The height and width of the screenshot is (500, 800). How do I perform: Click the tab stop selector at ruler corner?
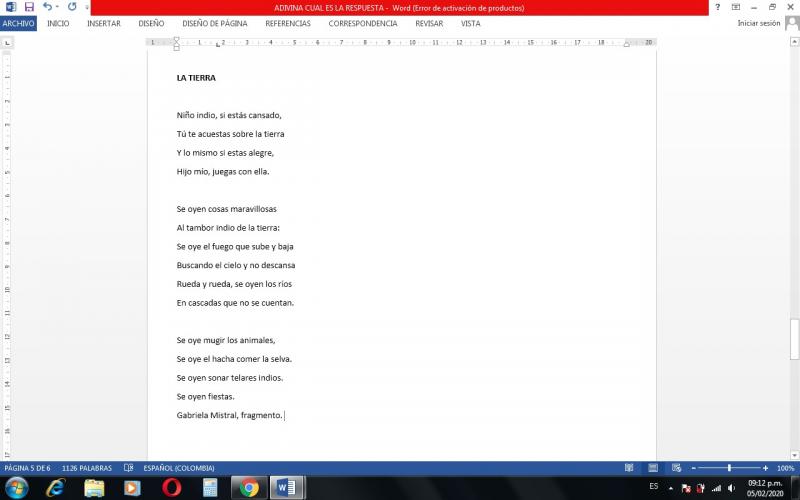pos(7,43)
